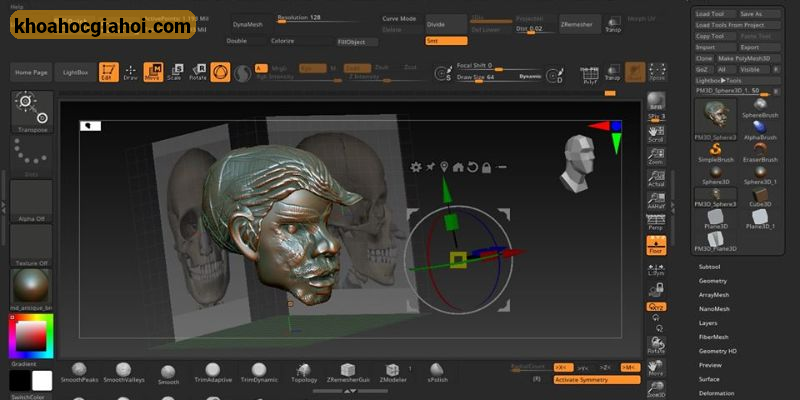Choose the SmoothPeaks brush
Image resolution: width=800 pixels, height=400 pixels.
(x=79, y=372)
